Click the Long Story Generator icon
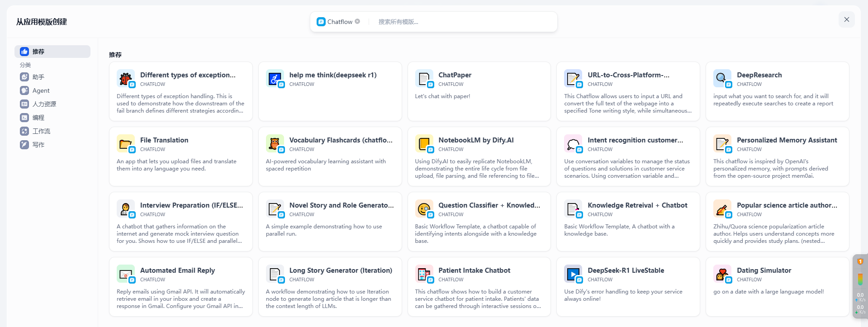This screenshot has height=327, width=868. [x=275, y=274]
